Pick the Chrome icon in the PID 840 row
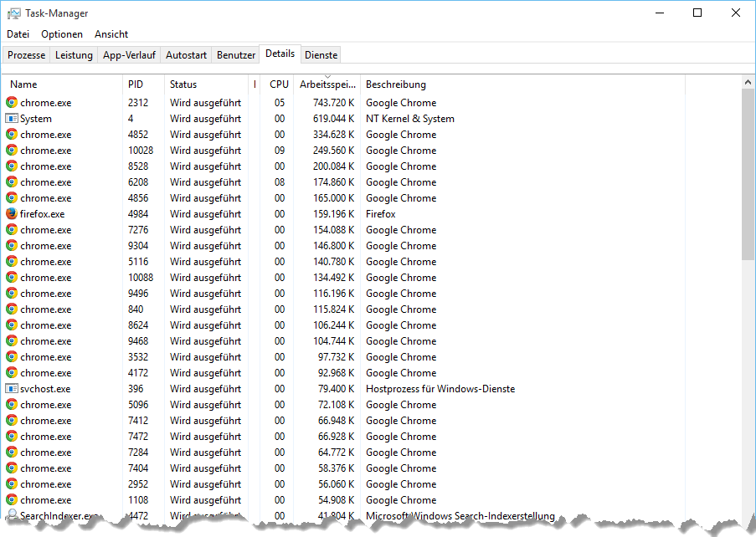756x537 pixels. tap(12, 309)
